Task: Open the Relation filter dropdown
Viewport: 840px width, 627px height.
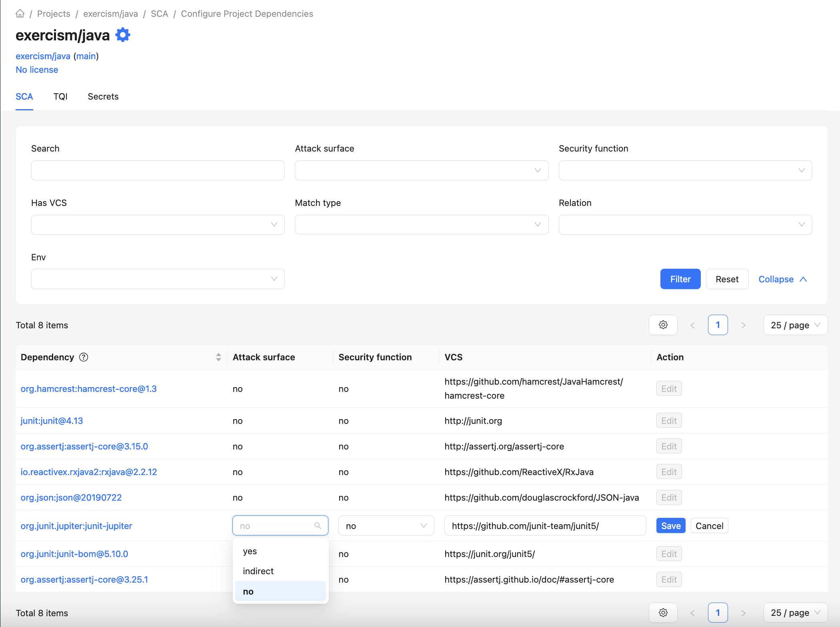Action: [x=685, y=225]
